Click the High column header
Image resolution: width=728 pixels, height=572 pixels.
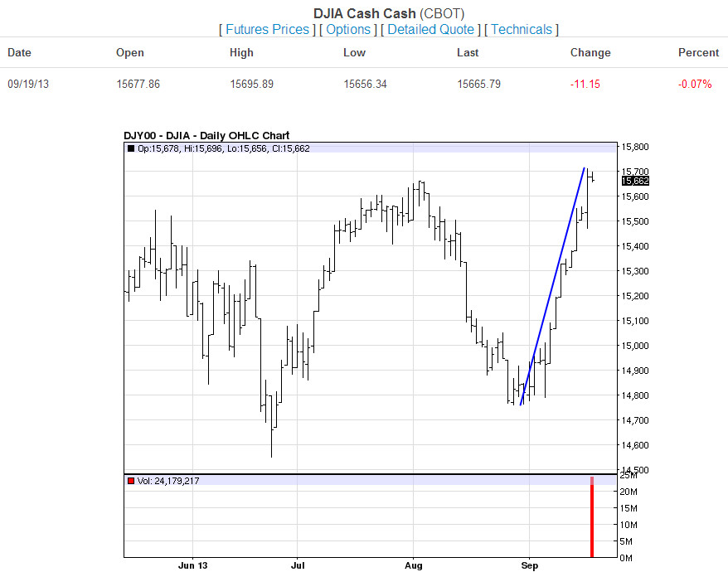pos(241,52)
